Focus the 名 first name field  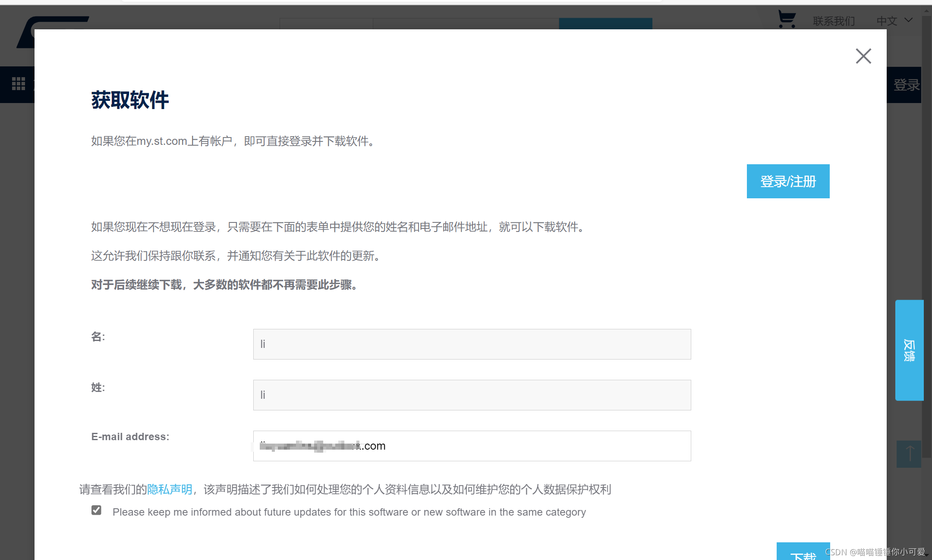(472, 344)
